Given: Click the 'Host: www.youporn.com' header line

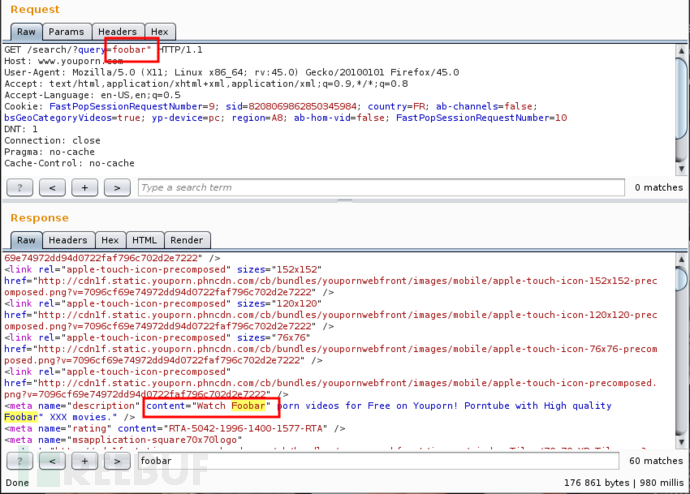Looking at the screenshot, I should click(64, 61).
